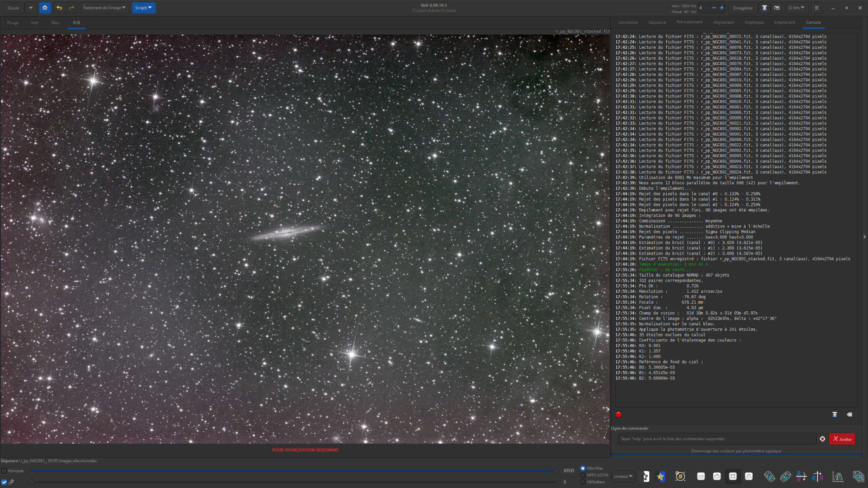Click the 'POUR VISUALISATION SEULEMENT' red label
Viewport: 868px width, 488px height.
tap(305, 450)
